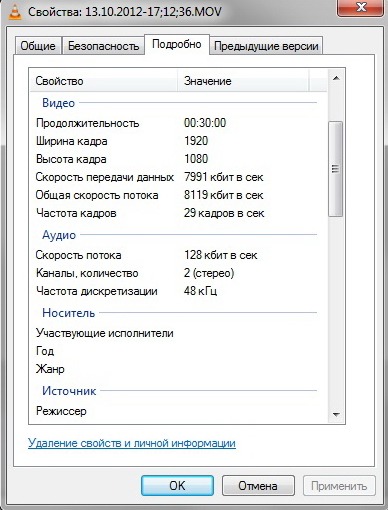Click the value 8119 кбит в сек
This screenshot has height=510, width=388.
coord(224,195)
